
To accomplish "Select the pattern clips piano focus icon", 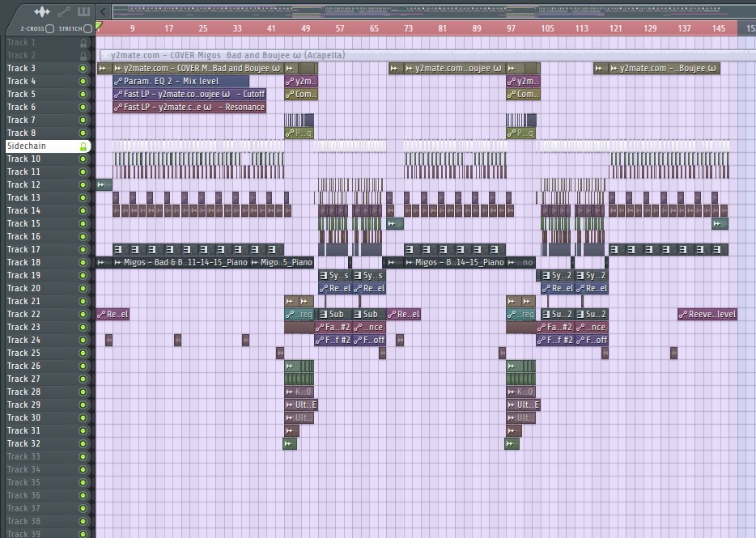I will 83,11.
